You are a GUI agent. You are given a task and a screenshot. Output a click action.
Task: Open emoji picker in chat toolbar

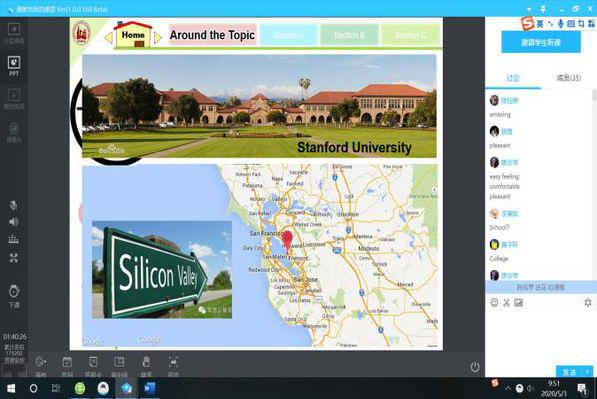(x=494, y=303)
